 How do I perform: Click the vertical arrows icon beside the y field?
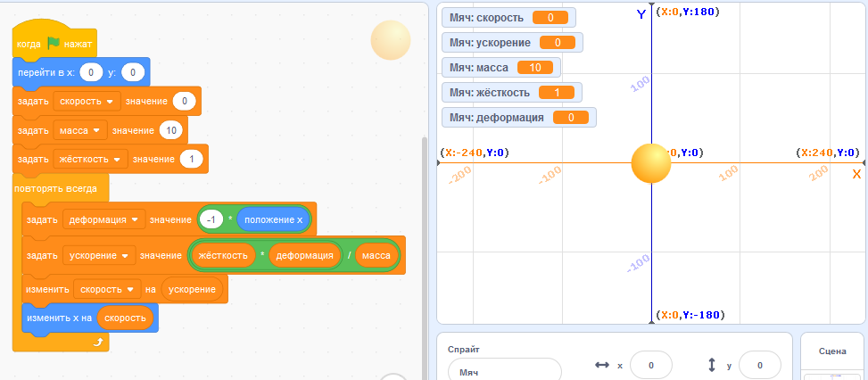click(712, 366)
